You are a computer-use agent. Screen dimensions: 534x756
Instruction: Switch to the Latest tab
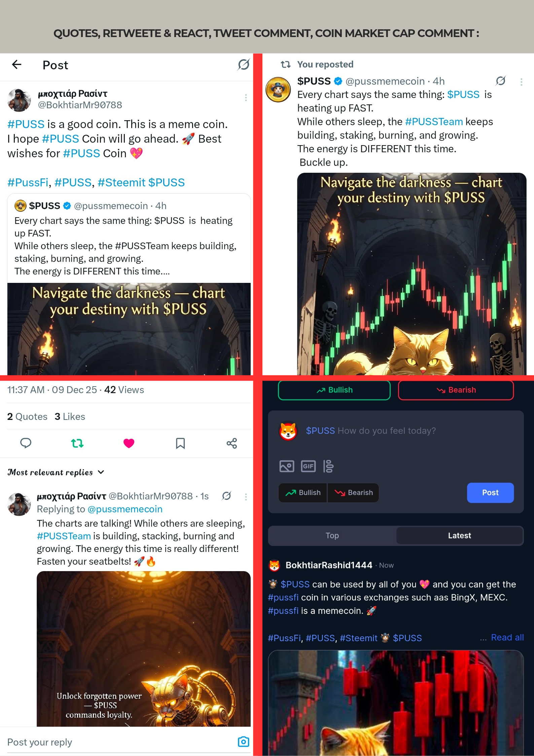pos(459,535)
